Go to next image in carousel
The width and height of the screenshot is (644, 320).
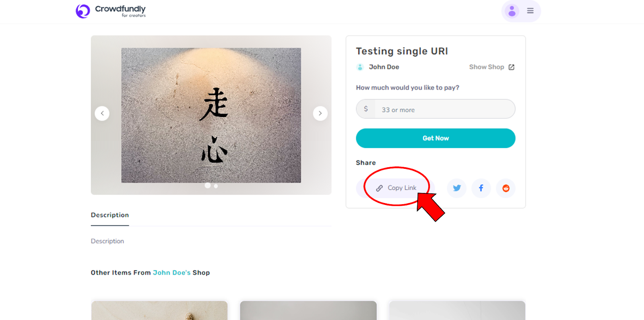(320, 113)
